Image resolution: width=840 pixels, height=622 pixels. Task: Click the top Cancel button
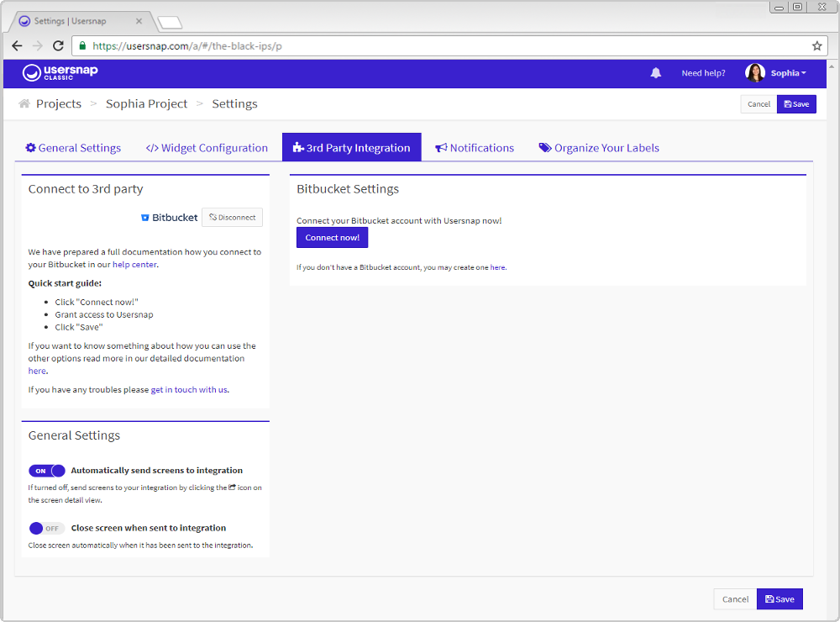click(759, 104)
